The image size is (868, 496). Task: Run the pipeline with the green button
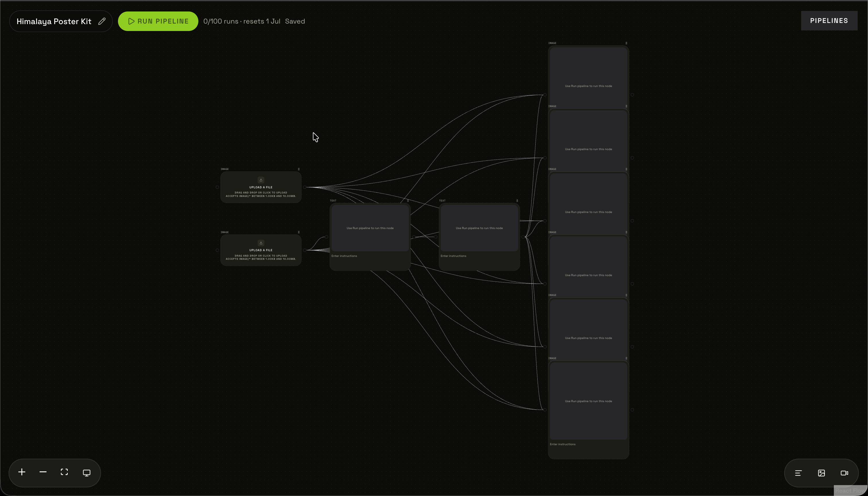pyautogui.click(x=158, y=21)
